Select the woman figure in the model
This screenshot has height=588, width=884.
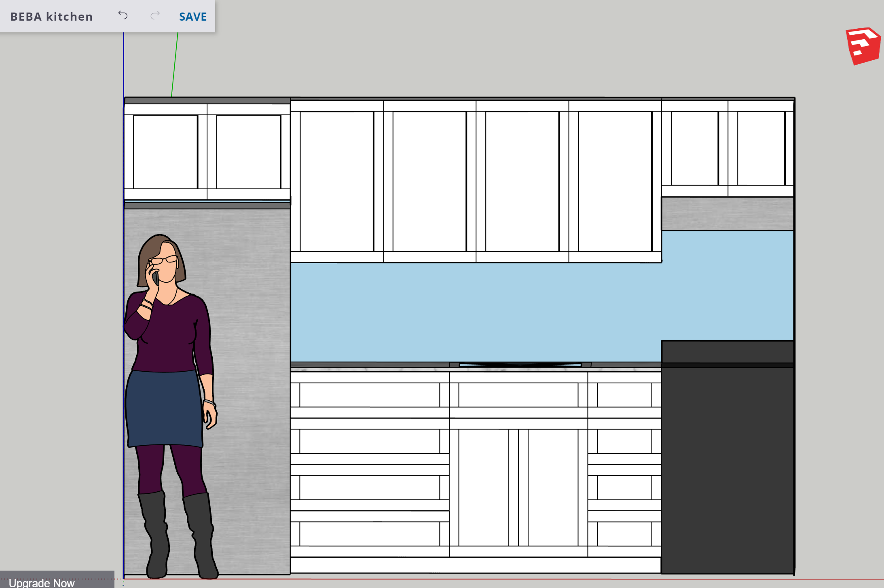tap(171, 406)
